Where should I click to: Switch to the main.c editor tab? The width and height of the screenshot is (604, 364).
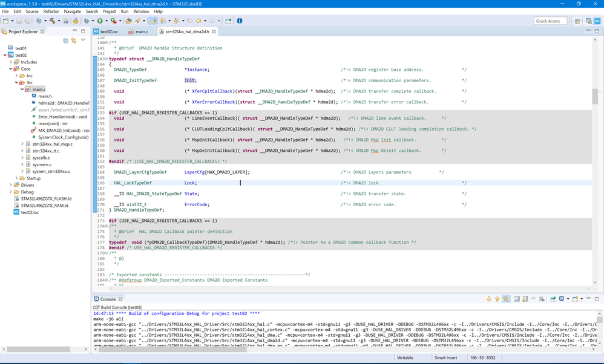coord(140,31)
